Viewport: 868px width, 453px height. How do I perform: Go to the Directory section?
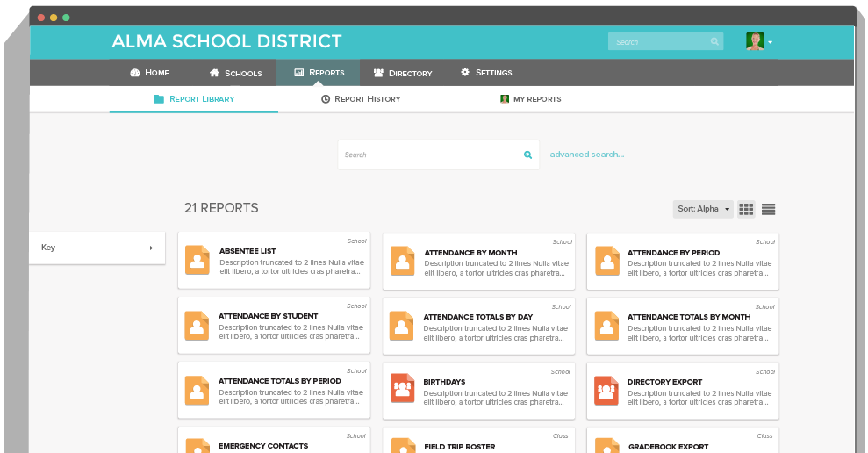(x=403, y=73)
